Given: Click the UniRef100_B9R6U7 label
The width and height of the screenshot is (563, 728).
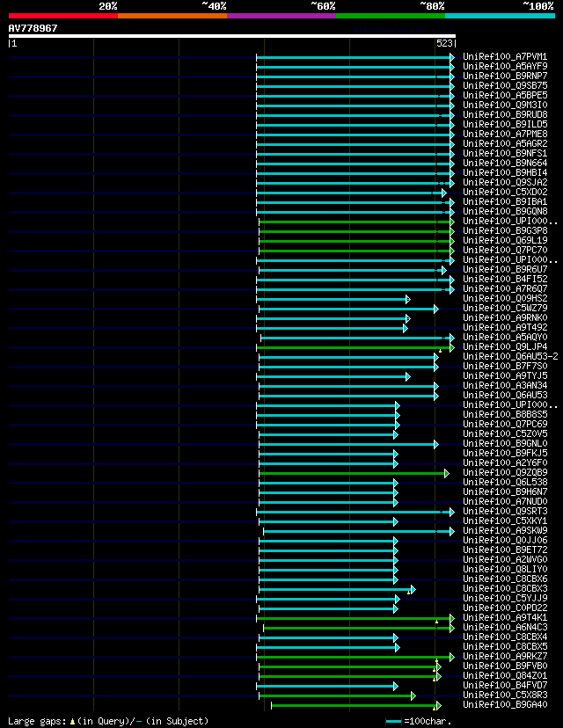Looking at the screenshot, I should [x=505, y=269].
